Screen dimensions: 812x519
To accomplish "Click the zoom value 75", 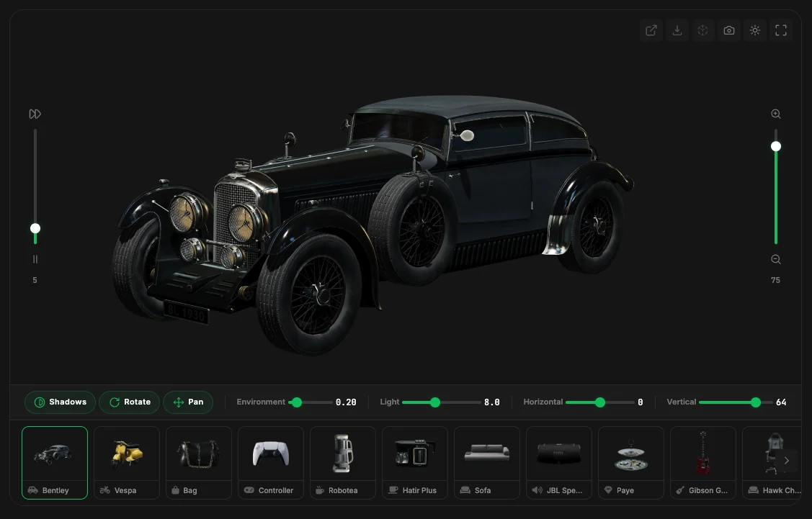I will pyautogui.click(x=775, y=280).
